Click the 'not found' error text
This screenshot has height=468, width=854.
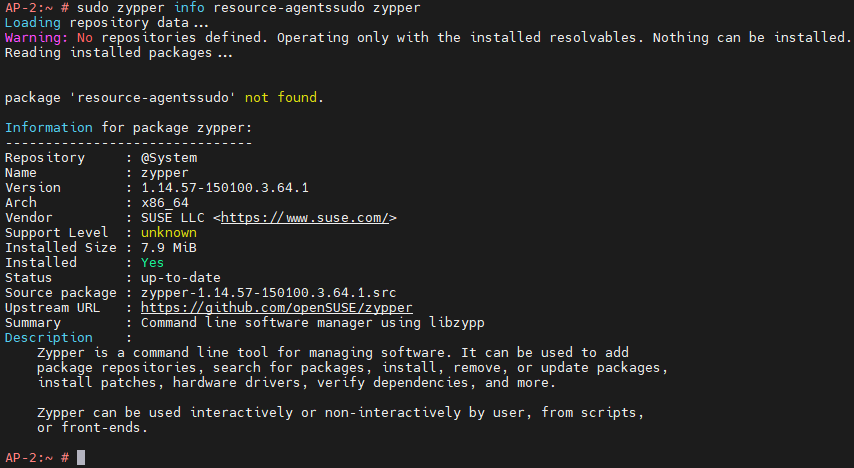pos(280,98)
